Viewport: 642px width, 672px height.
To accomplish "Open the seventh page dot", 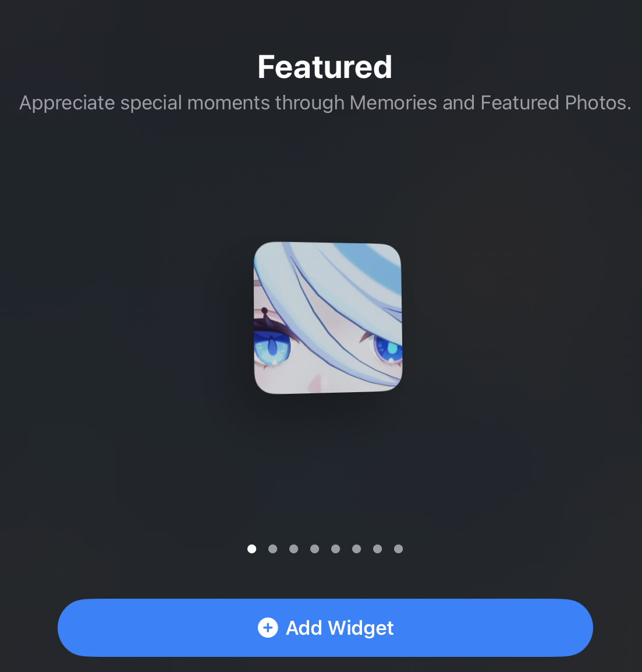I will (x=377, y=549).
